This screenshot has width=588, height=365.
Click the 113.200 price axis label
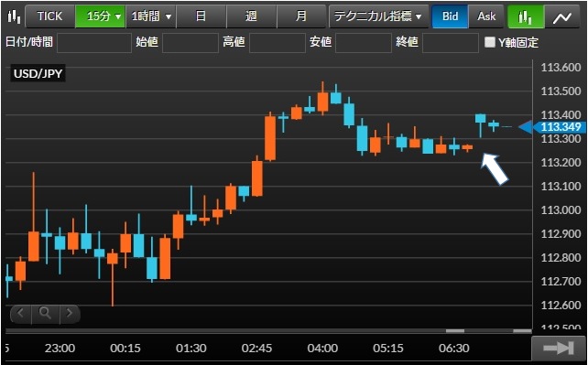coord(561,163)
